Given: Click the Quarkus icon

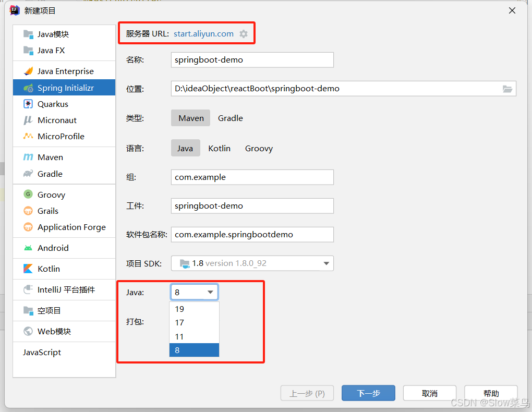Looking at the screenshot, I should pyautogui.click(x=28, y=104).
